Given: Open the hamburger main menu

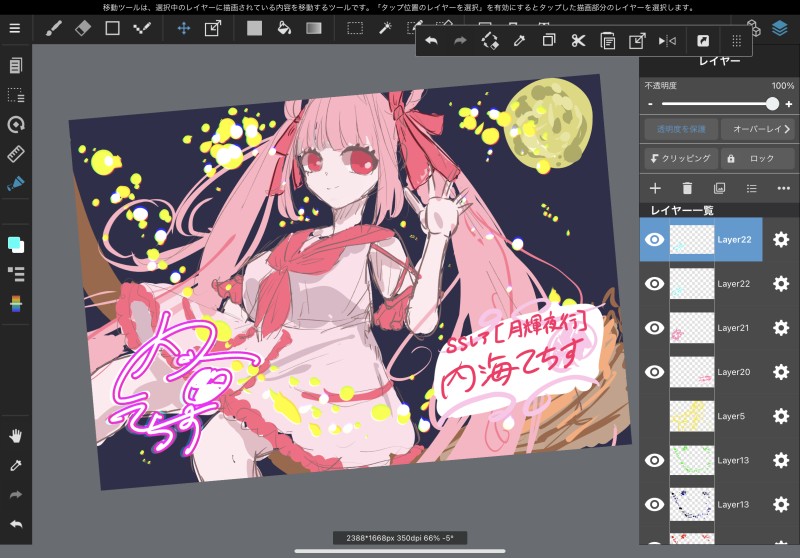Looking at the screenshot, I should 15,29.
